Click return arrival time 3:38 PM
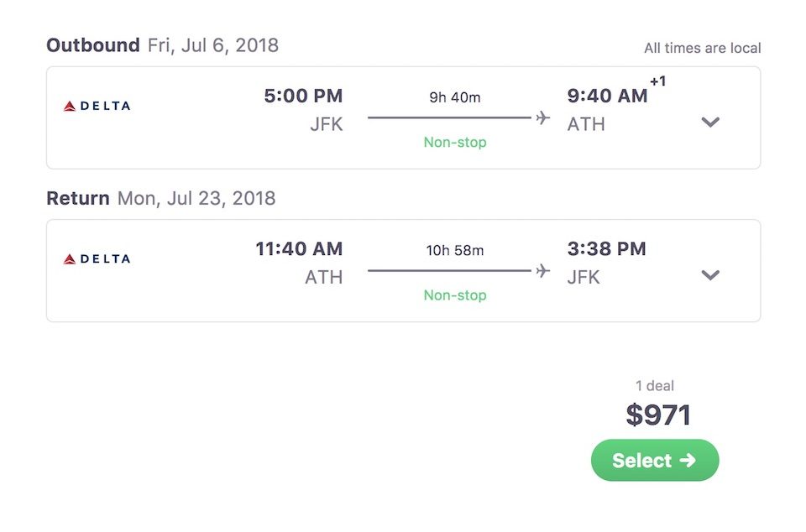The width and height of the screenshot is (806, 532). click(606, 249)
